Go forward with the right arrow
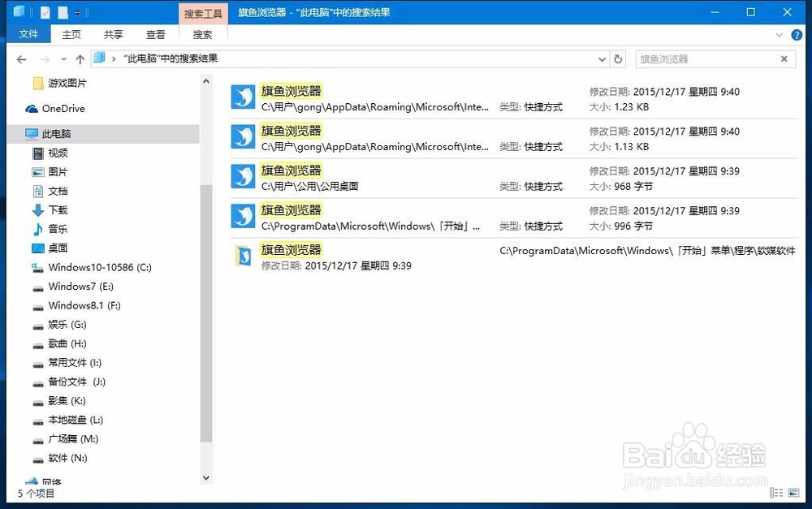This screenshot has width=812, height=509. (x=45, y=59)
